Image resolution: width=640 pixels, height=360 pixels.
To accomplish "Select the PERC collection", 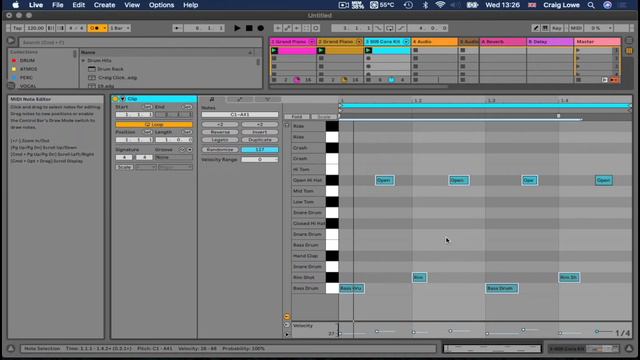I will tap(26, 78).
